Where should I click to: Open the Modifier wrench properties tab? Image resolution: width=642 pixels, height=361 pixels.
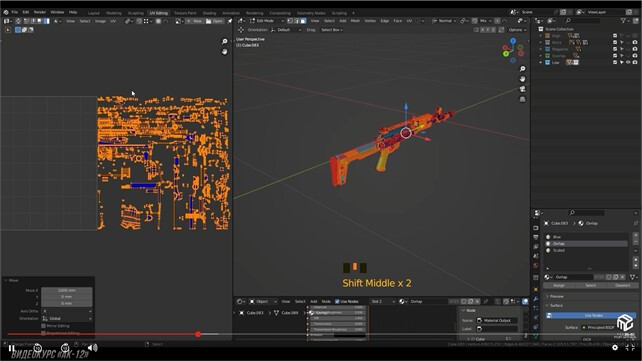point(536,299)
